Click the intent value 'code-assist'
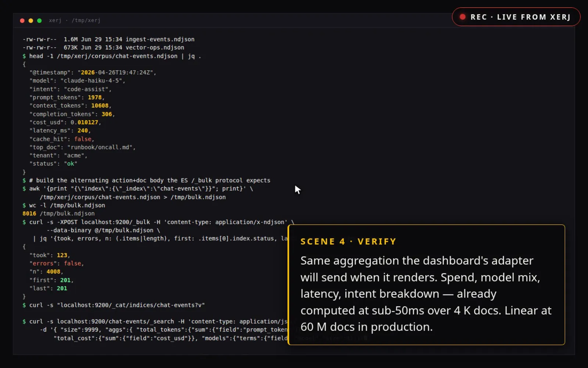The width and height of the screenshot is (588, 368). (86, 89)
